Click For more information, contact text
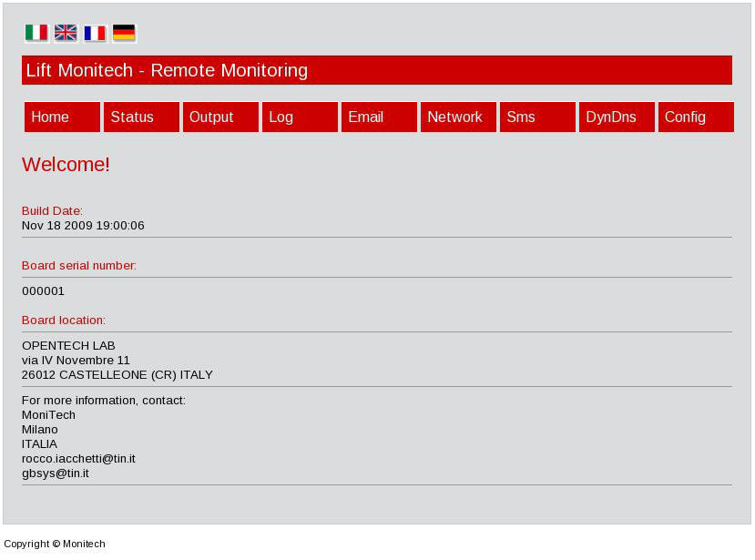755x560 pixels. click(x=104, y=401)
